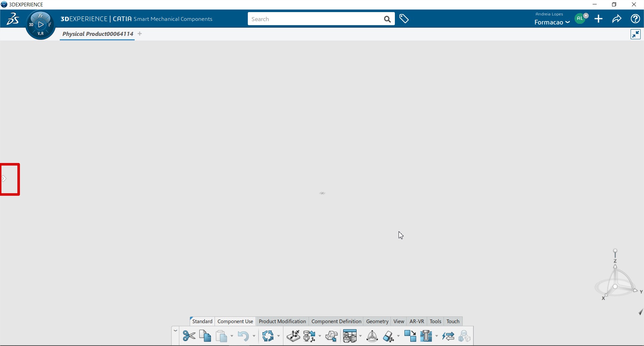Click the Undo arrow icon
The height and width of the screenshot is (346, 644).
[x=243, y=336]
